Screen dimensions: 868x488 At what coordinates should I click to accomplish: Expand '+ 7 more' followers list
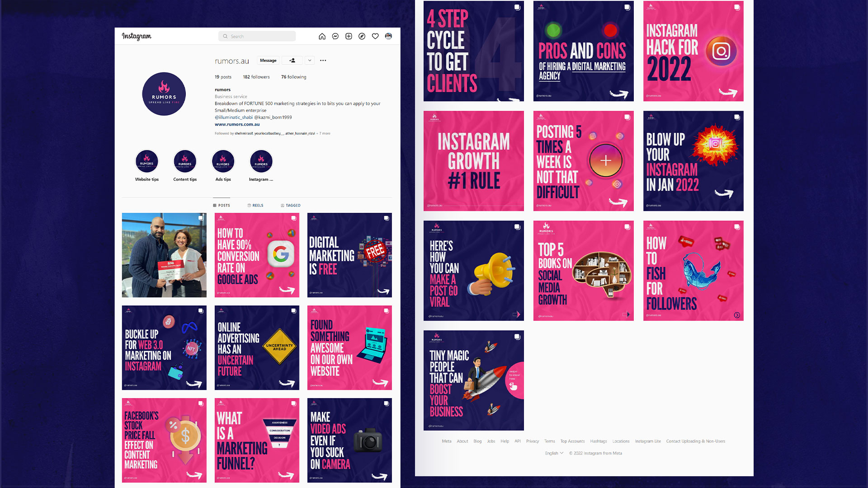point(323,133)
